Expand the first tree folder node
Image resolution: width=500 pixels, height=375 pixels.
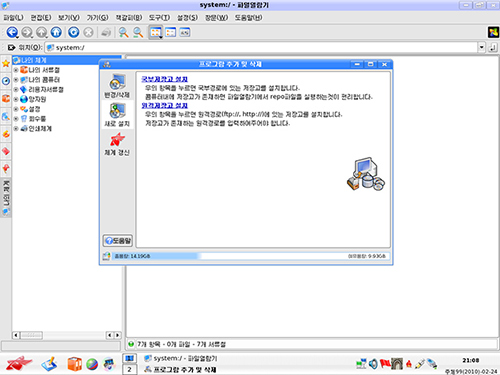[16, 70]
